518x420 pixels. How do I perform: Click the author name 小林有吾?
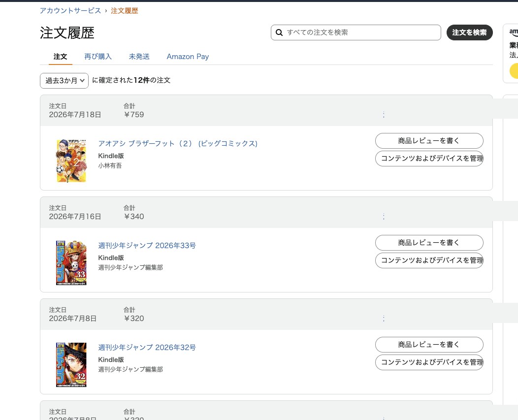[110, 165]
